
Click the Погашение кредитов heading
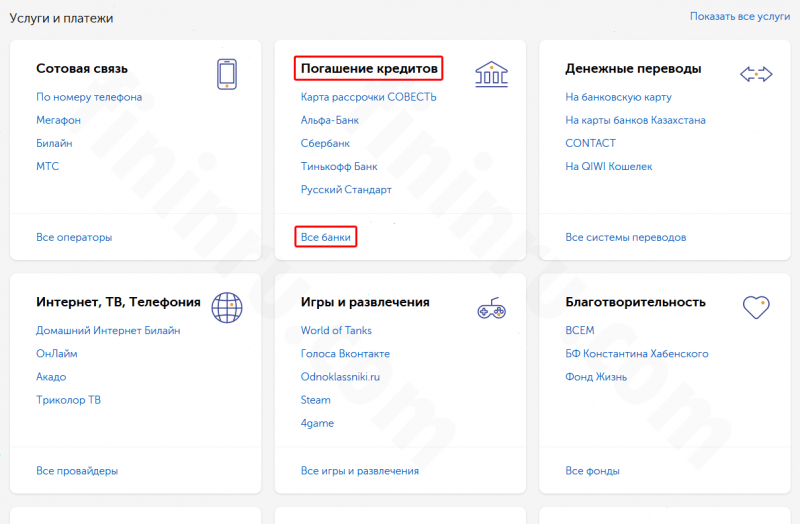pyautogui.click(x=369, y=68)
